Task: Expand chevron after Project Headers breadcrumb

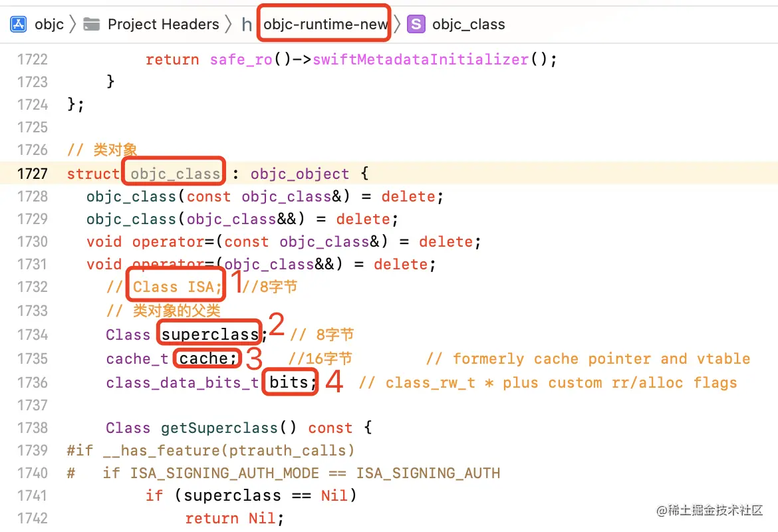Action: pos(228,24)
